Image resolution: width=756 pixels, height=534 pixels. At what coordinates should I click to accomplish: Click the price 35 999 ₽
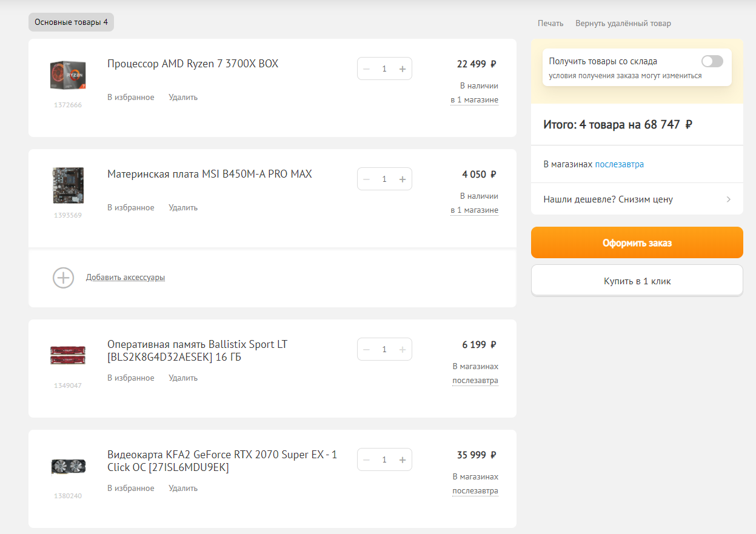coord(477,455)
